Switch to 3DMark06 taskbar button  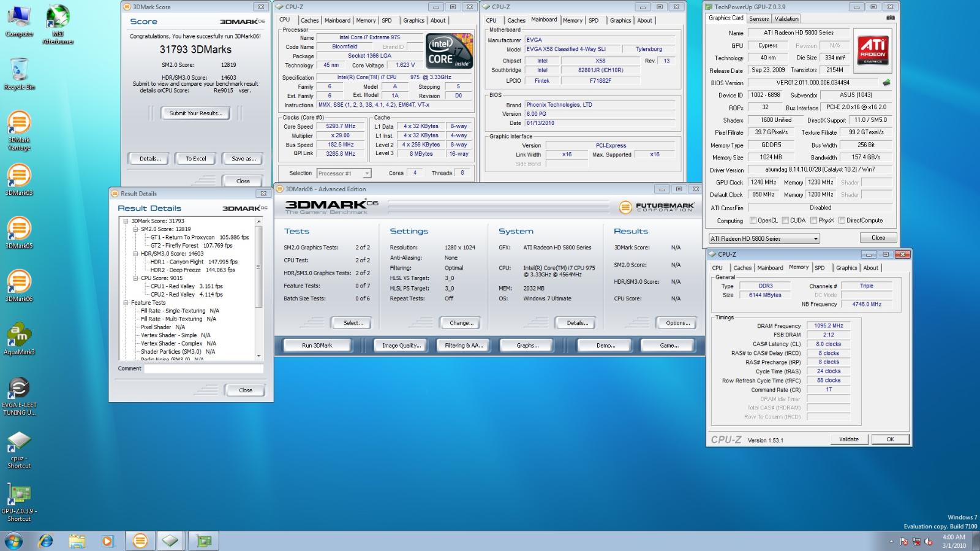140,541
